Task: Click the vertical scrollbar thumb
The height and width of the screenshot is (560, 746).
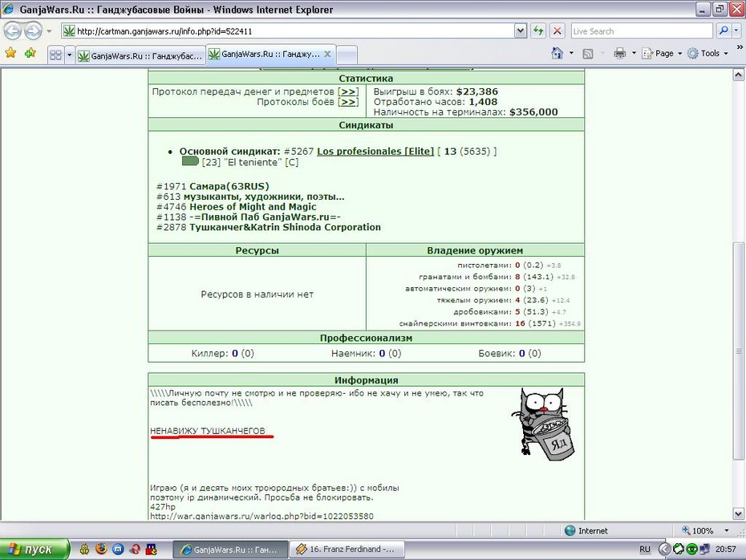Action: 738,351
